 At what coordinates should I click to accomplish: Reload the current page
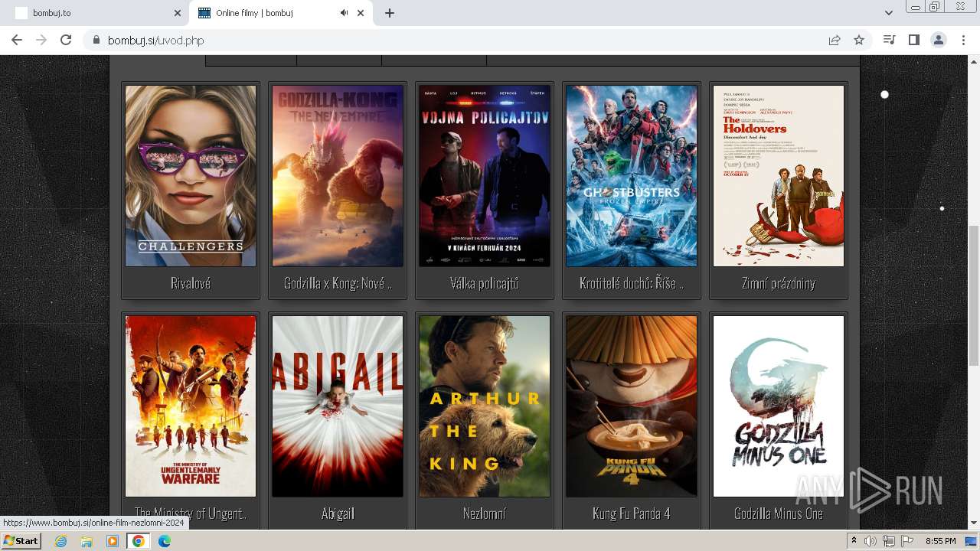tap(66, 40)
